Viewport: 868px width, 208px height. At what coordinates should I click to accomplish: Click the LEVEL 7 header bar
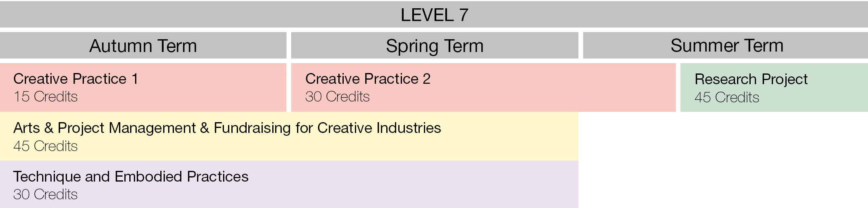[x=434, y=15]
